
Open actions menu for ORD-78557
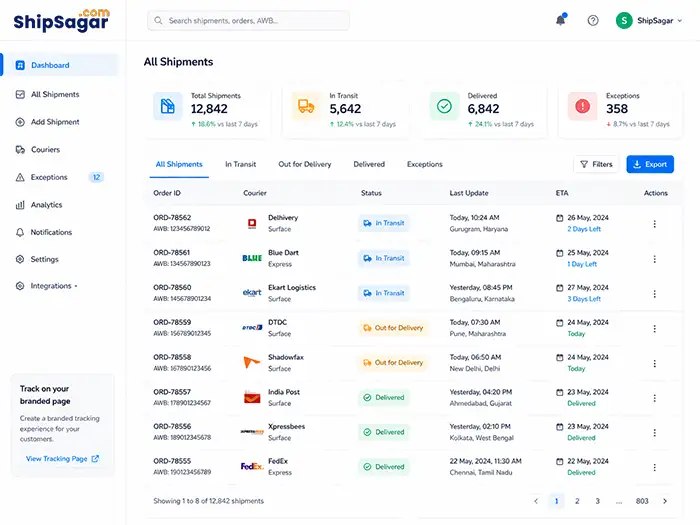pyautogui.click(x=654, y=398)
